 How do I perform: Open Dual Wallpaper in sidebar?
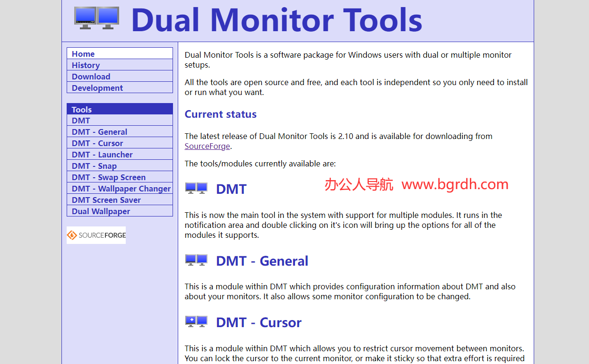click(x=120, y=211)
